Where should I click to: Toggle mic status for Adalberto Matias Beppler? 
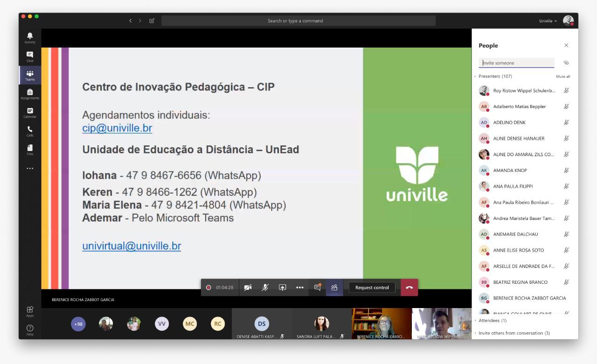click(566, 107)
